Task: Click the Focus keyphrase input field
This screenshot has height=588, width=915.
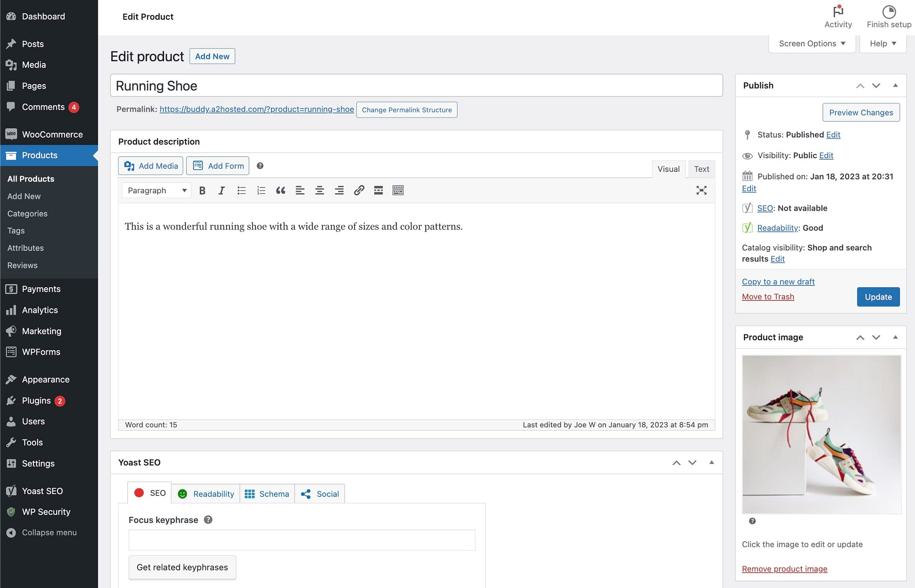Action: 302,540
